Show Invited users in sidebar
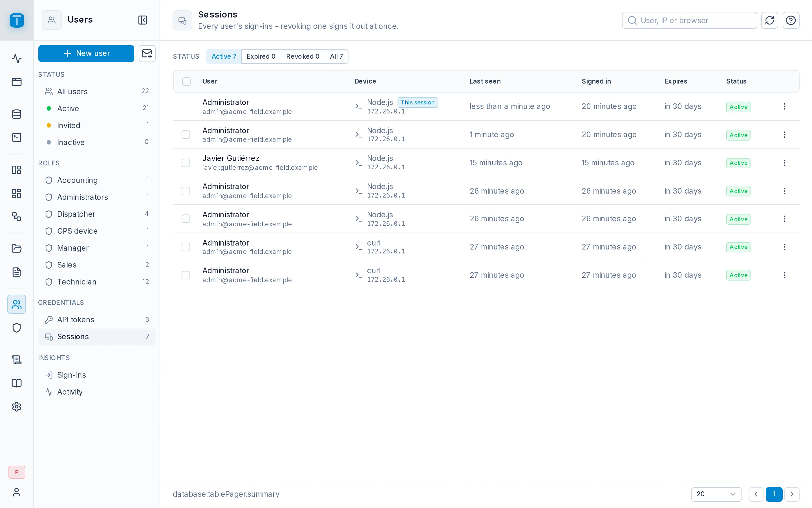This screenshot has height=508, width=812. (97, 125)
